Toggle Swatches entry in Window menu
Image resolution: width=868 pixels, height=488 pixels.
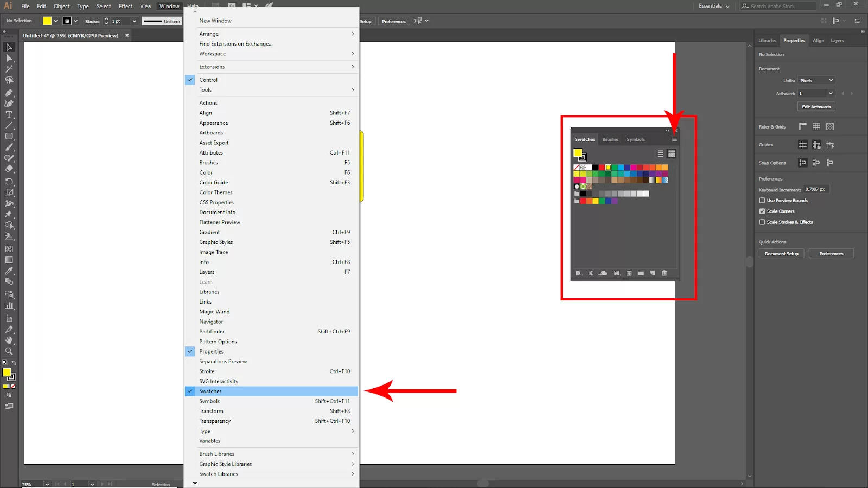(x=271, y=391)
